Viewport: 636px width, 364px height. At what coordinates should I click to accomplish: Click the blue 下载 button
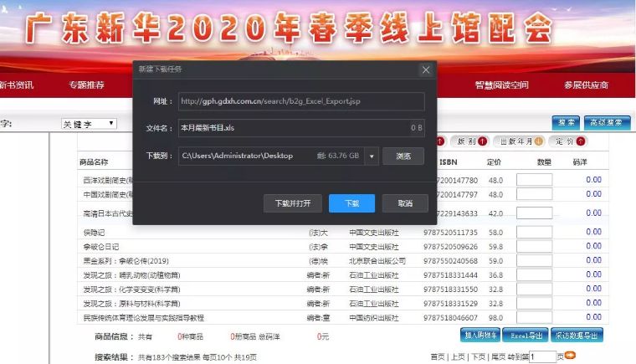pos(351,203)
